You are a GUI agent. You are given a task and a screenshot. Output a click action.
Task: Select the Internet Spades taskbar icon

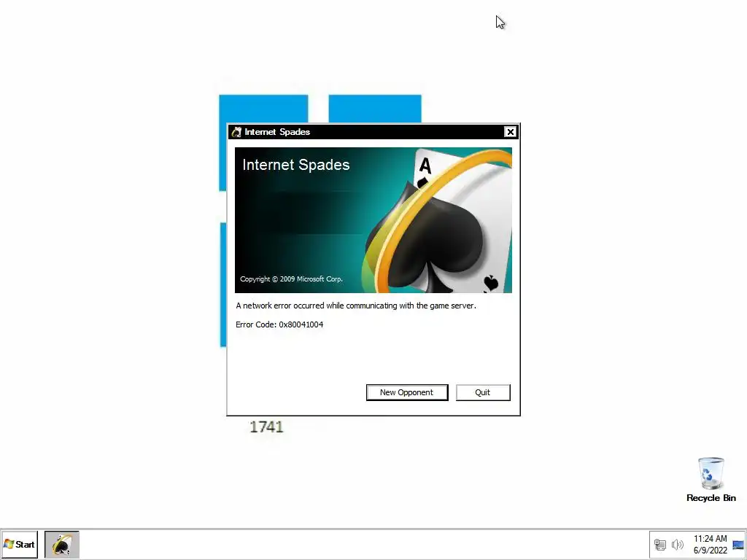(x=62, y=544)
